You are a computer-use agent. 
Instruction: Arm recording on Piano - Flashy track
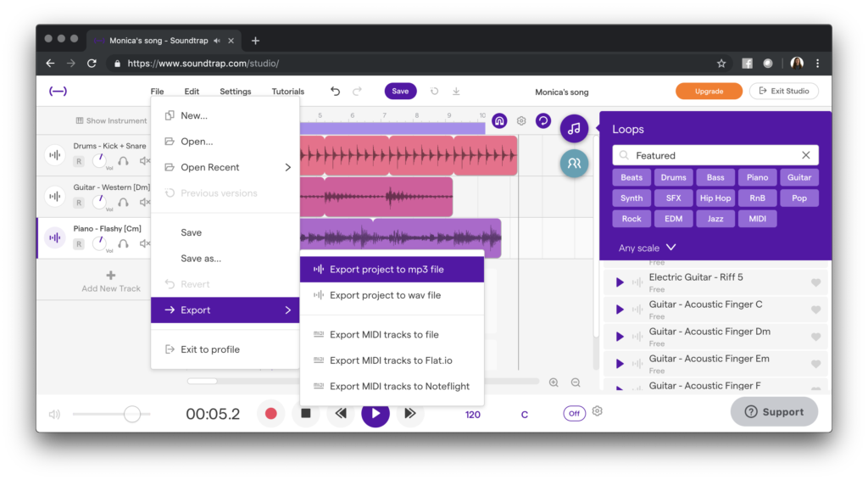pyautogui.click(x=79, y=244)
